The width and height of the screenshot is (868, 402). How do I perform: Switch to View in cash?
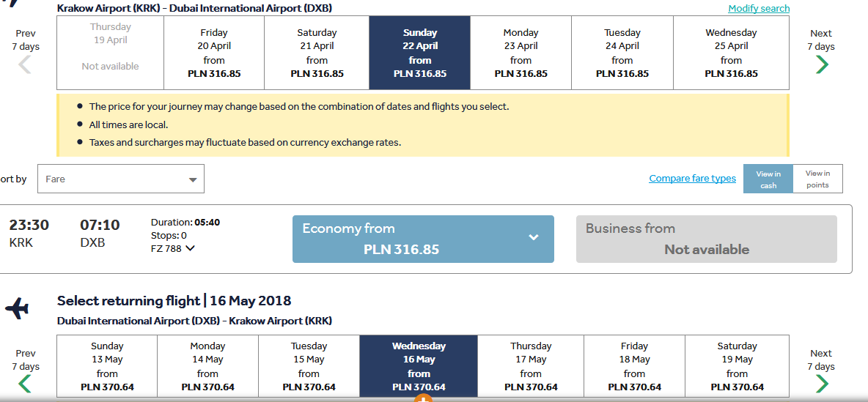coord(768,179)
